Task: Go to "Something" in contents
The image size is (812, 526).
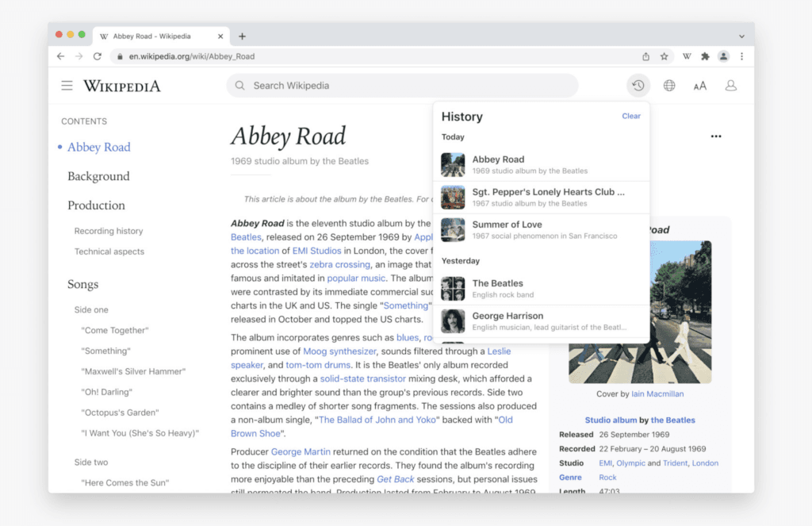Action: tap(105, 351)
